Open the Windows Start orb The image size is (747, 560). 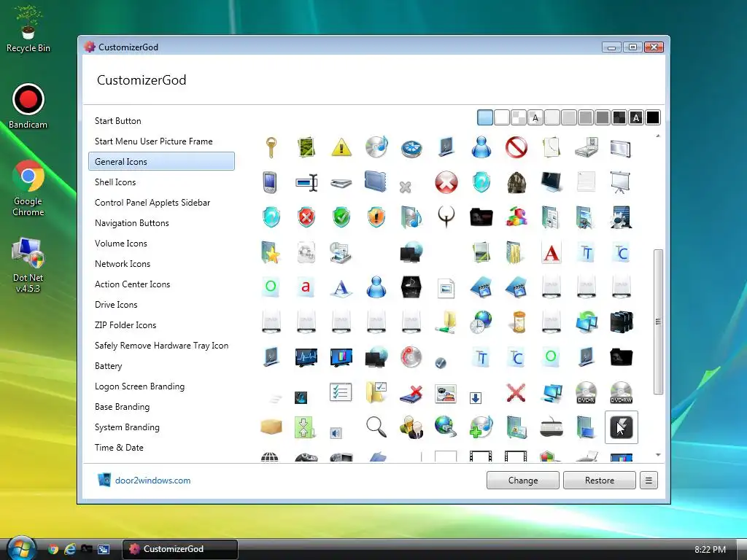(x=21, y=548)
